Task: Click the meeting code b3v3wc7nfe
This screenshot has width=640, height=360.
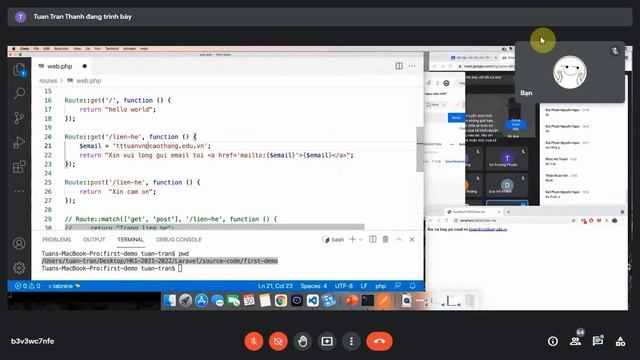Action: (33, 341)
